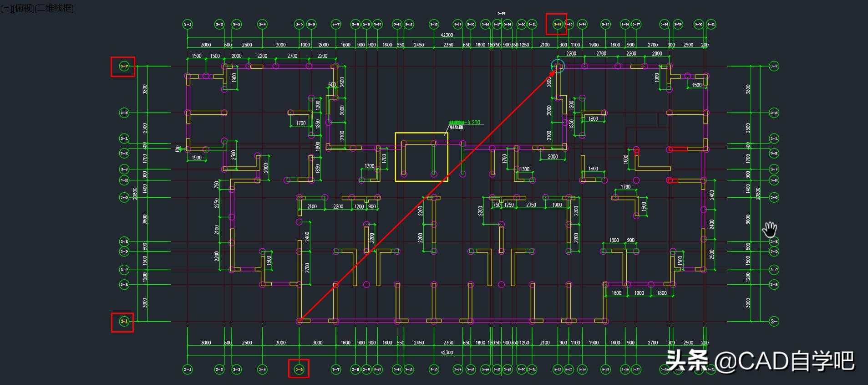Image resolution: width=868 pixels, height=385 pixels.
Task: Open the 二维线框 visual style menu
Action: [56, 8]
